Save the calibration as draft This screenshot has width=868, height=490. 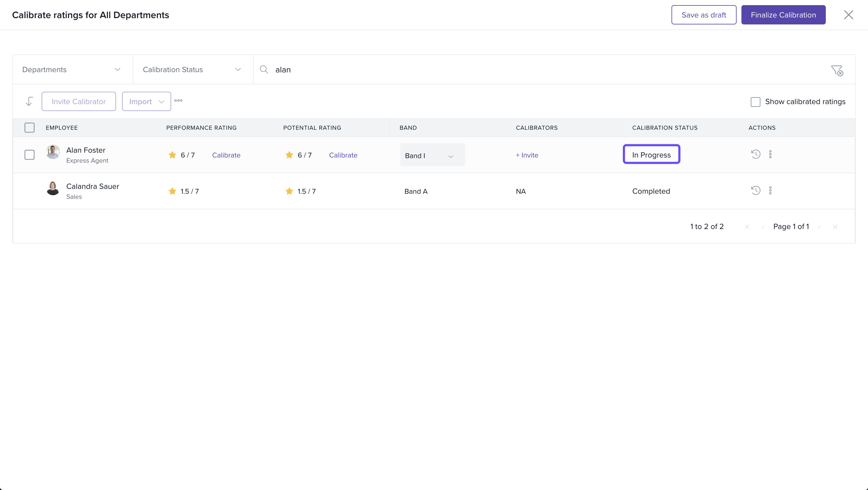[703, 15]
